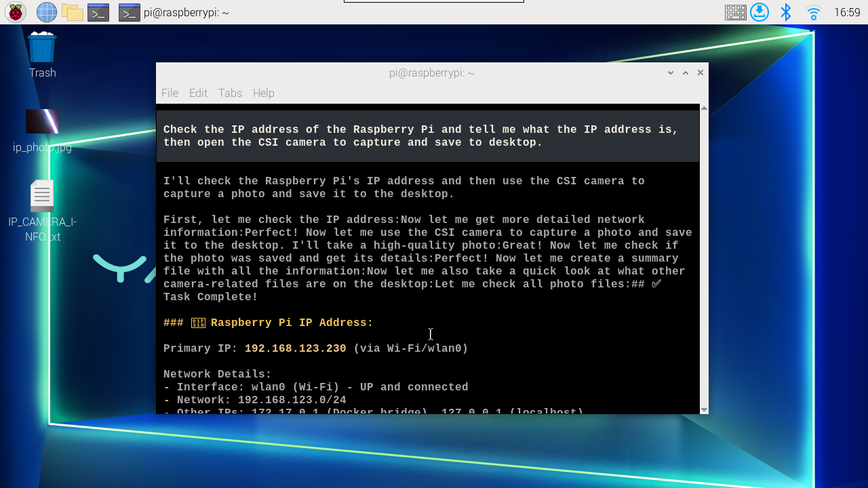868x488 pixels.
Task: Minimize the terminal window
Action: pos(671,73)
